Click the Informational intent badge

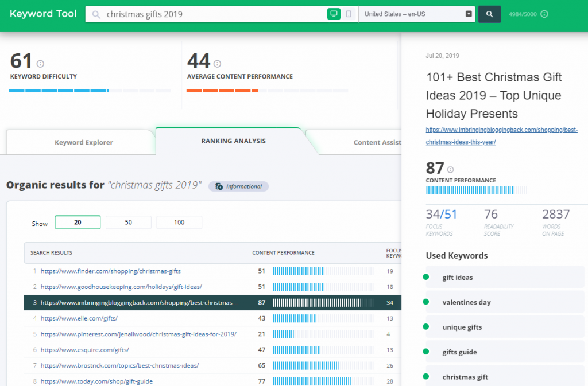tap(238, 186)
